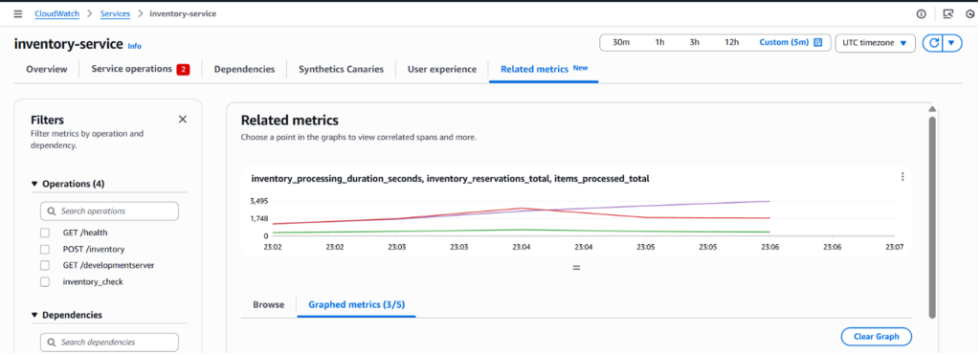980x355 pixels.
Task: Click the inventory-service breadcrumb text
Action: (x=183, y=13)
